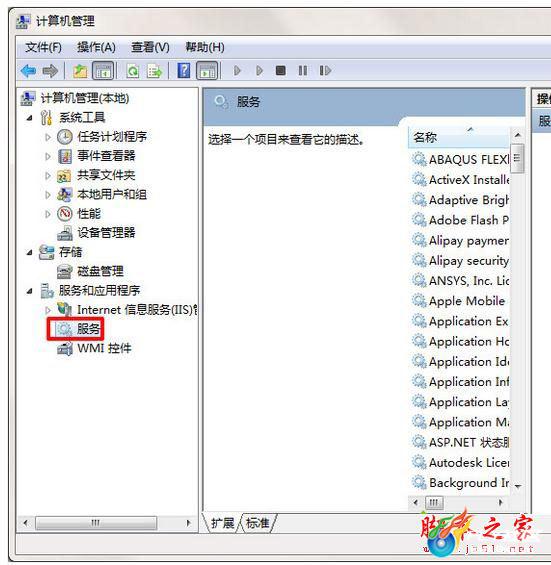Click the Export list toolbar icon
This screenshot has width=551, height=565.
pos(154,71)
